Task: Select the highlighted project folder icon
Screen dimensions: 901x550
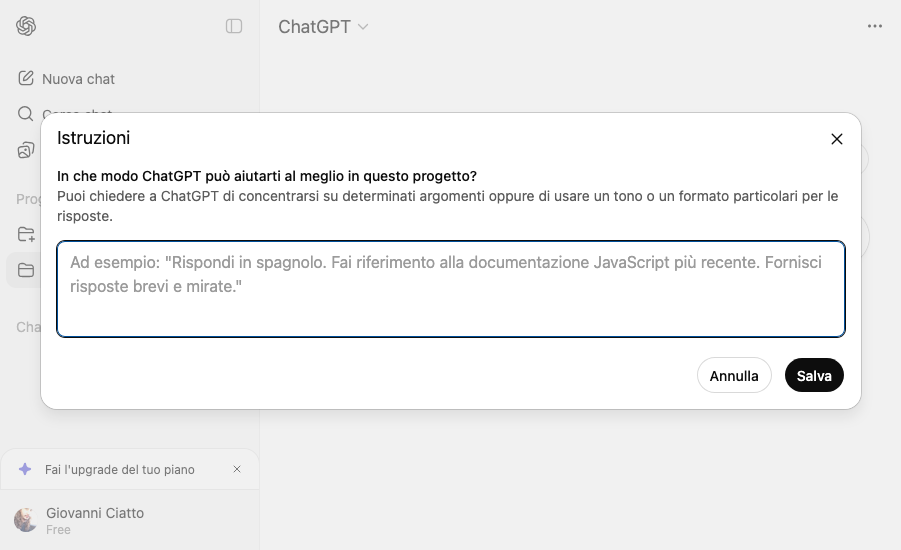Action: point(26,270)
